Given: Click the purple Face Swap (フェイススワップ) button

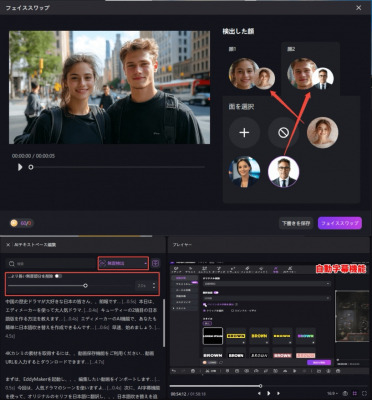Looking at the screenshot, I should coord(340,223).
